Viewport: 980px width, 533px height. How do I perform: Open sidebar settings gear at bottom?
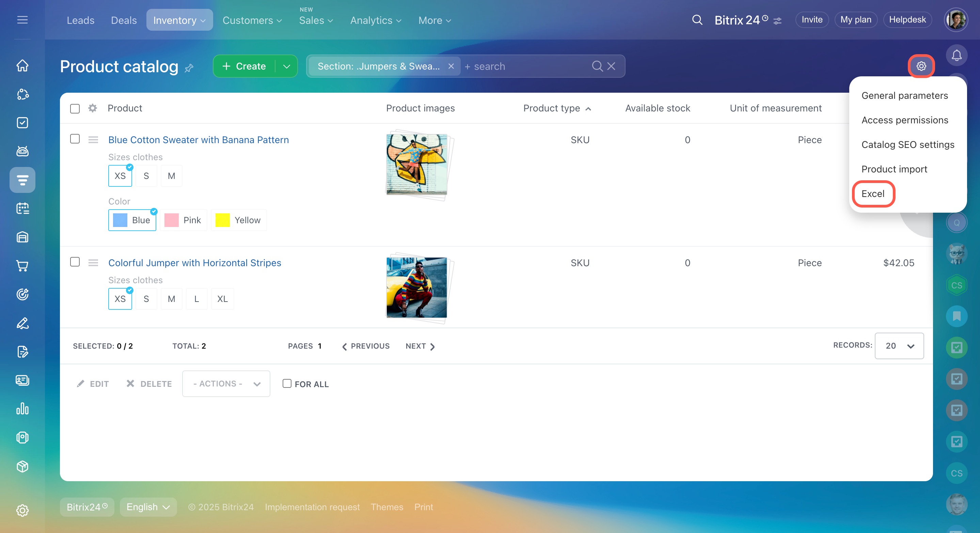tap(22, 510)
